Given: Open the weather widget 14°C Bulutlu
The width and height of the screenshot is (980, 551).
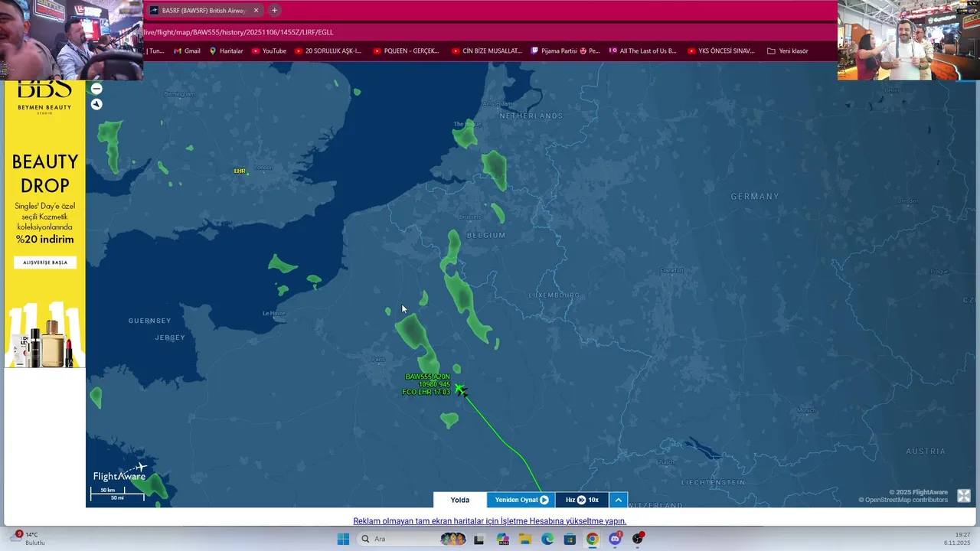Looking at the screenshot, I should click(x=29, y=538).
